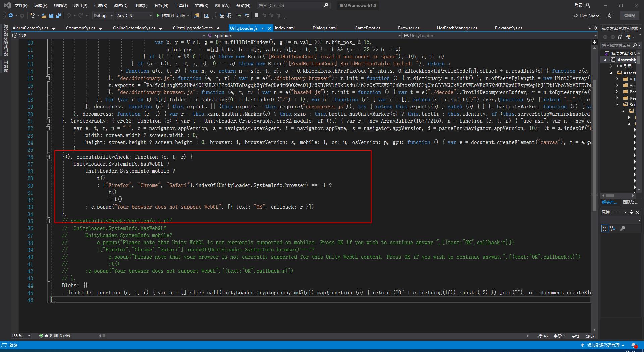This screenshot has width=644, height=352.
Task: Open the Debug configuration dropdown
Action: pos(103,15)
